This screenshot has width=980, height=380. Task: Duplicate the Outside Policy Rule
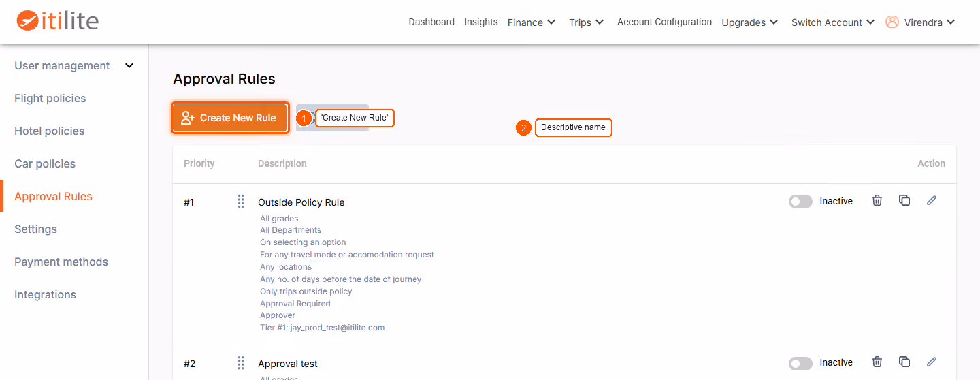[x=904, y=200]
